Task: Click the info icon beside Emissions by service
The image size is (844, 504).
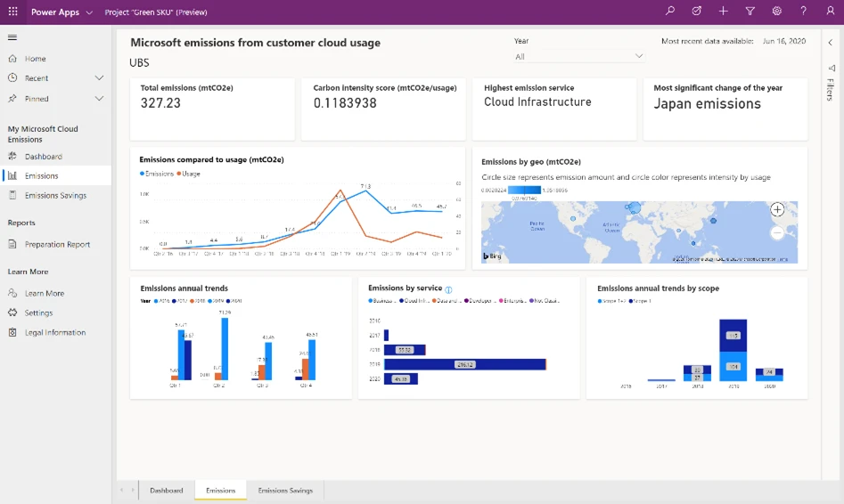Action: (448, 289)
